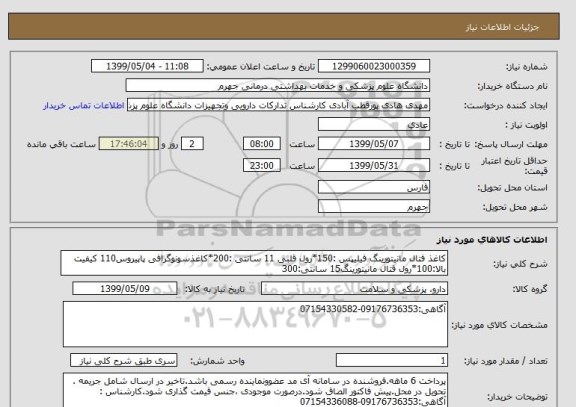Click the label مهلت ارسال پاسخ
This screenshot has width=576, height=407.
coord(512,144)
